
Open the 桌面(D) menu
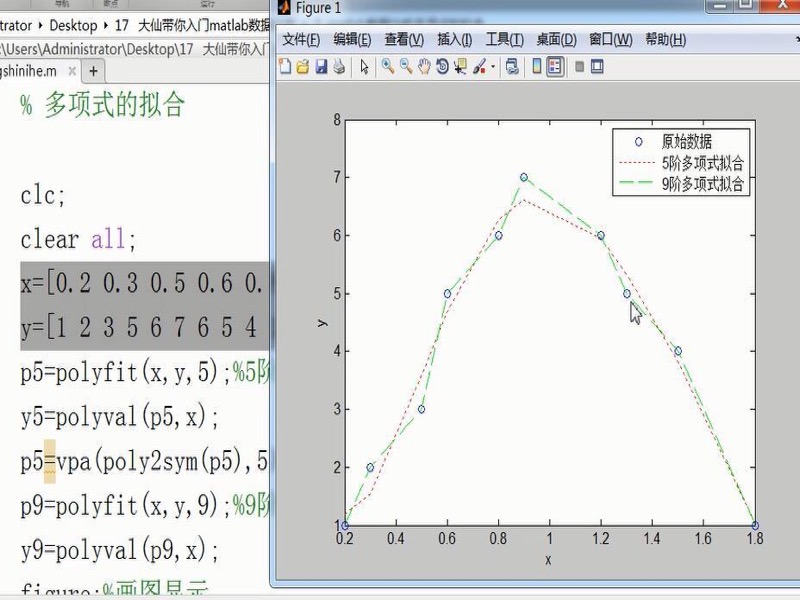tap(556, 39)
